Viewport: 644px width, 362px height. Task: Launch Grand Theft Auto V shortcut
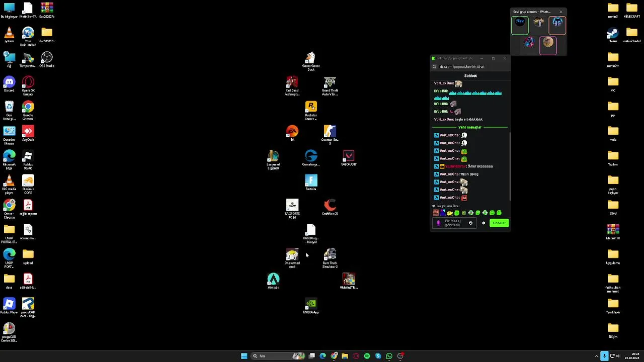pos(330,86)
